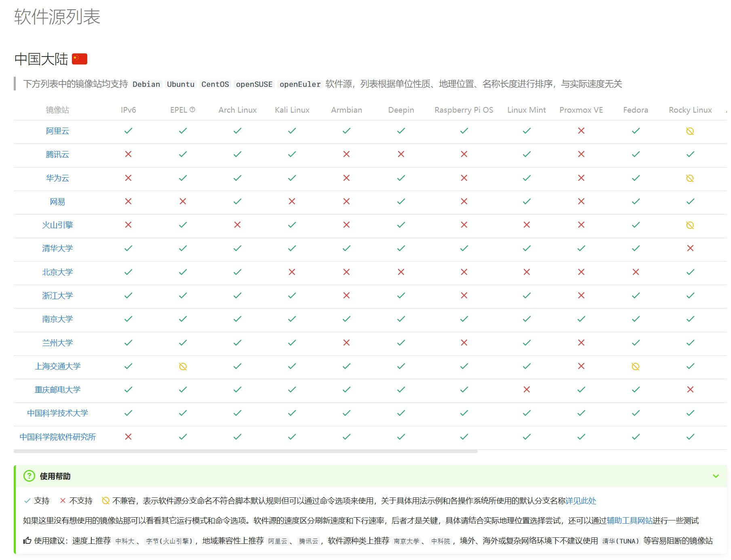Click the check mark for 中国科学技术大学 Raspberry Pi OS
The width and height of the screenshot is (731, 560).
point(464,413)
